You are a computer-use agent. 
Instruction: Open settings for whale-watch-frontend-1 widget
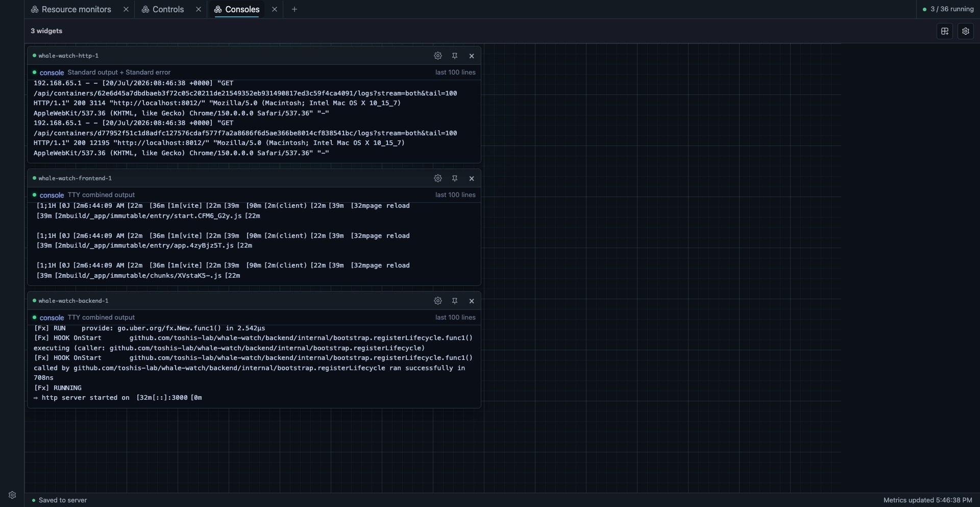(438, 178)
